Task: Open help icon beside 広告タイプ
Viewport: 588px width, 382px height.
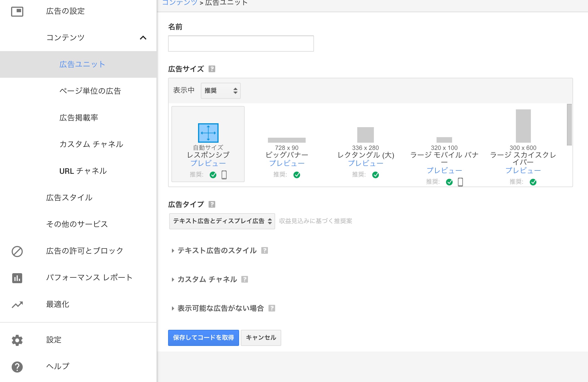Action: [x=212, y=204]
